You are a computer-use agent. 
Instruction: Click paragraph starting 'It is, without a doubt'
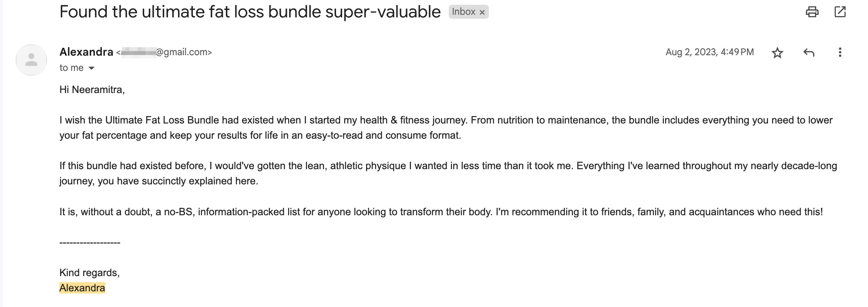coord(441,212)
